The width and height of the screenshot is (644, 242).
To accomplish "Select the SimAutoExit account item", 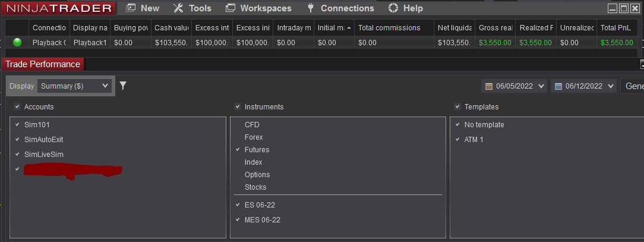I will 44,140.
